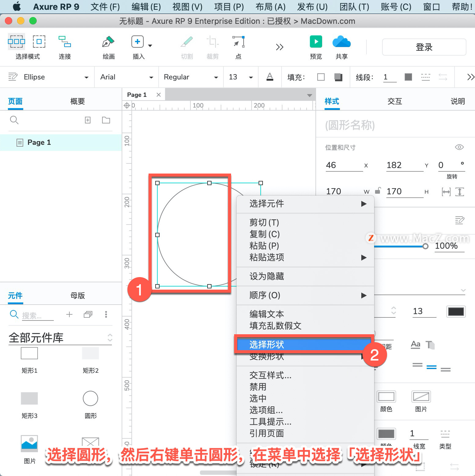Select Cut (剪切) in the context menu
The width and height of the screenshot is (475, 476).
(305, 222)
